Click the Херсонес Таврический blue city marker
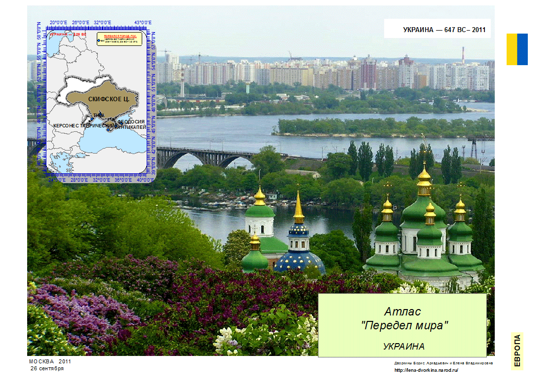Viewport: 554px width, 392px height. click(109, 130)
